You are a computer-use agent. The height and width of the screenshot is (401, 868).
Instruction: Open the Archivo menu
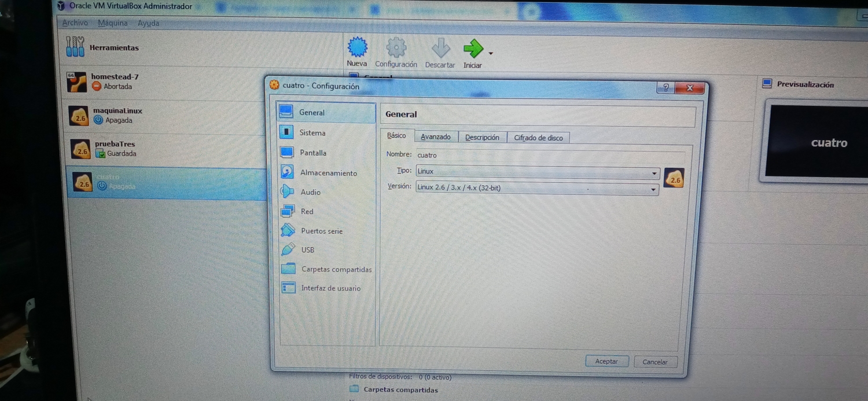(75, 23)
